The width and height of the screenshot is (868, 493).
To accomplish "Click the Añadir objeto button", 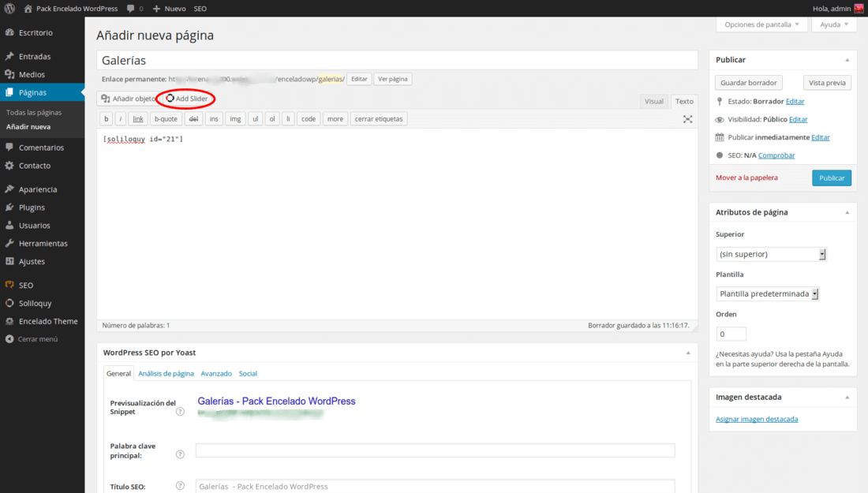I will 129,99.
